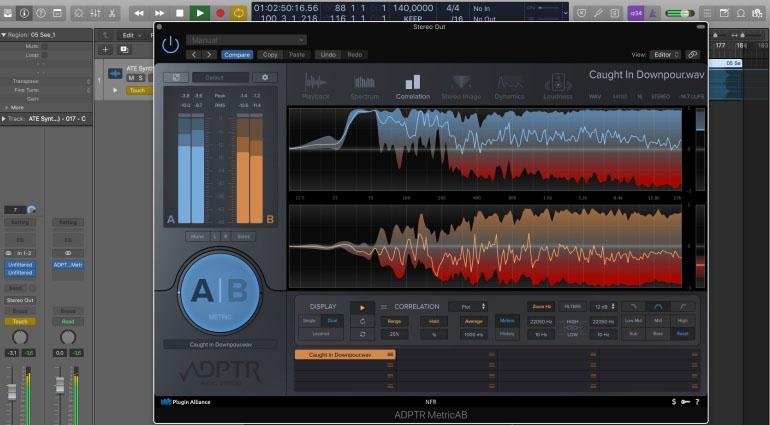This screenshot has width=770, height=425.
Task: Enable Dual display mode
Action: (331, 321)
